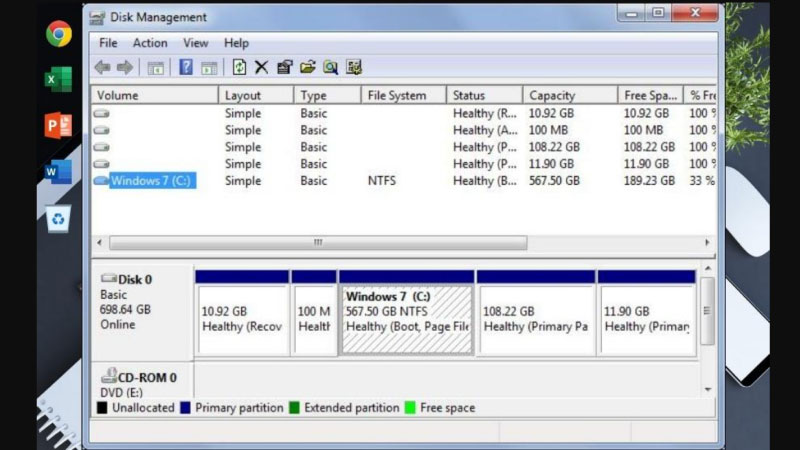Click the disk pane down scroll arrow
Screen dimensions: 800x450
tap(708, 389)
